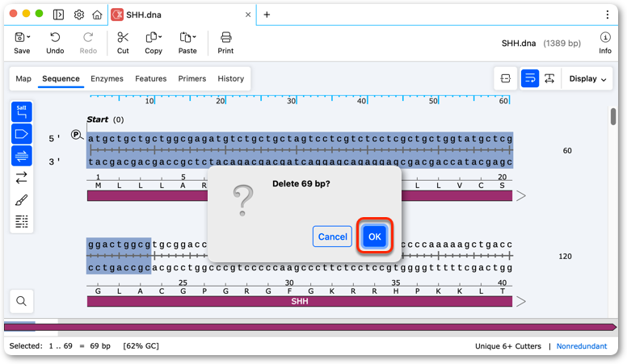The image size is (627, 364).
Task: Toggle Show Enzymes (SalI) sidebar button
Action: pos(22,112)
